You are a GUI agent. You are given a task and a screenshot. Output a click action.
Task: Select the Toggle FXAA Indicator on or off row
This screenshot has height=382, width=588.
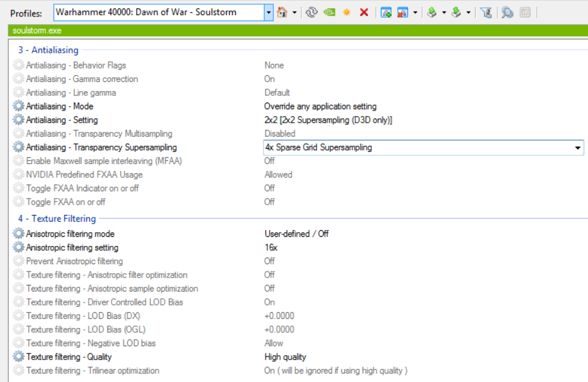pyautogui.click(x=298, y=188)
